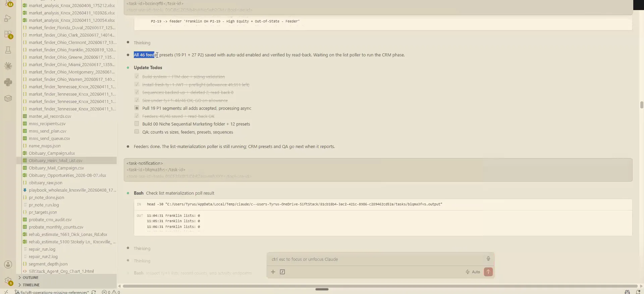Click the horizontal scrollbar under the chat panel
Image resolution: width=644 pixels, height=294 pixels.
tap(380, 286)
